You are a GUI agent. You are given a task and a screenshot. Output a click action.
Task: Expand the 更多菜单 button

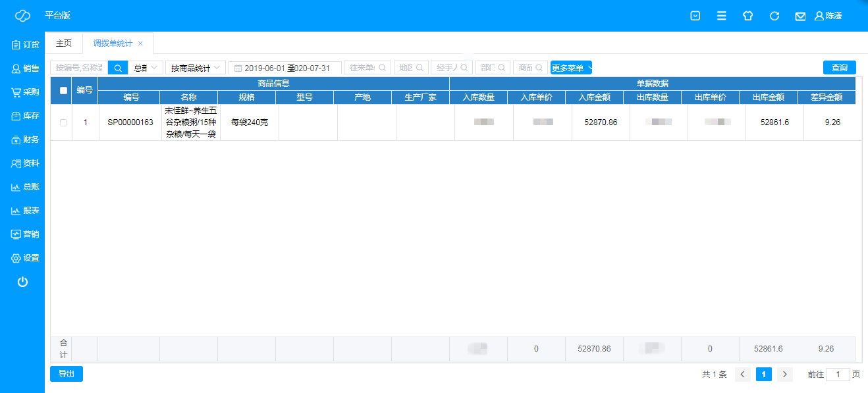[571, 68]
